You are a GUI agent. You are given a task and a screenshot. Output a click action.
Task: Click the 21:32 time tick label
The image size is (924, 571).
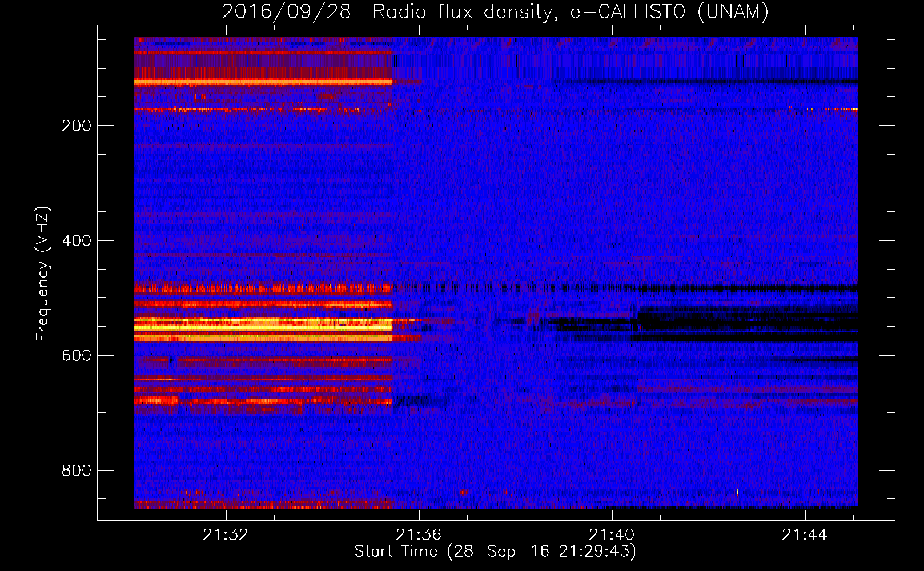coord(226,535)
